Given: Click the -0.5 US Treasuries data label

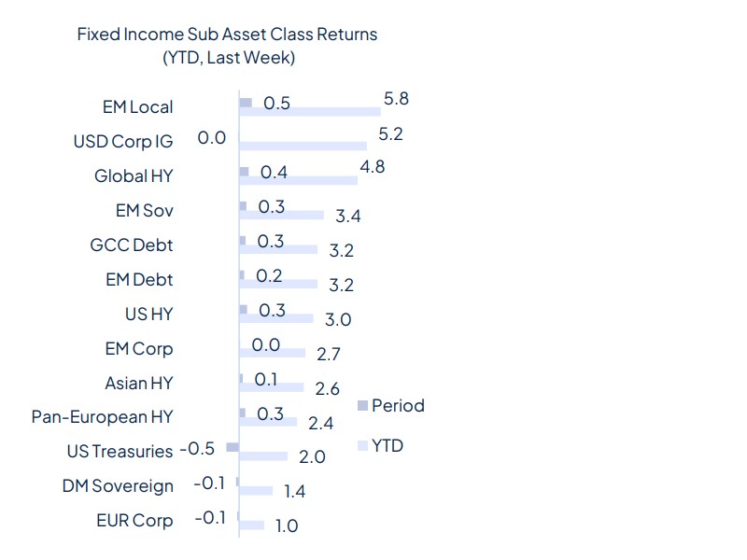Looking at the screenshot, I should pyautogui.click(x=197, y=449).
